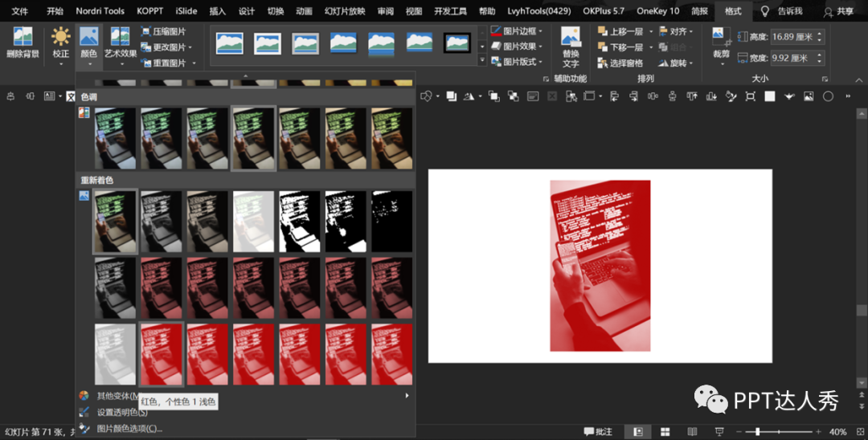Click the align right icon in quick toolbar
The height and width of the screenshot is (440, 868).
coord(633,96)
